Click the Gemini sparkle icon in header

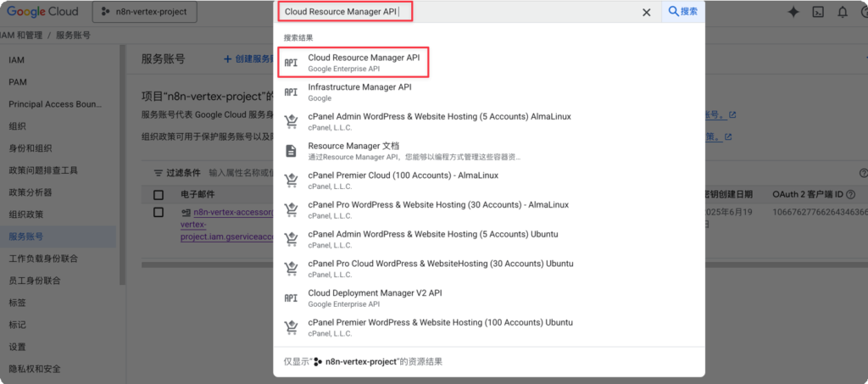point(793,12)
